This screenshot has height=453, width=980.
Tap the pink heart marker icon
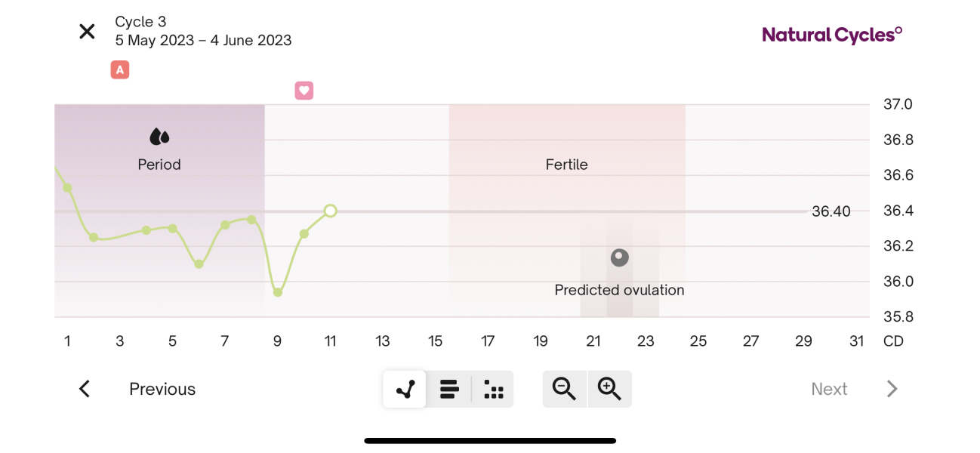(x=304, y=91)
